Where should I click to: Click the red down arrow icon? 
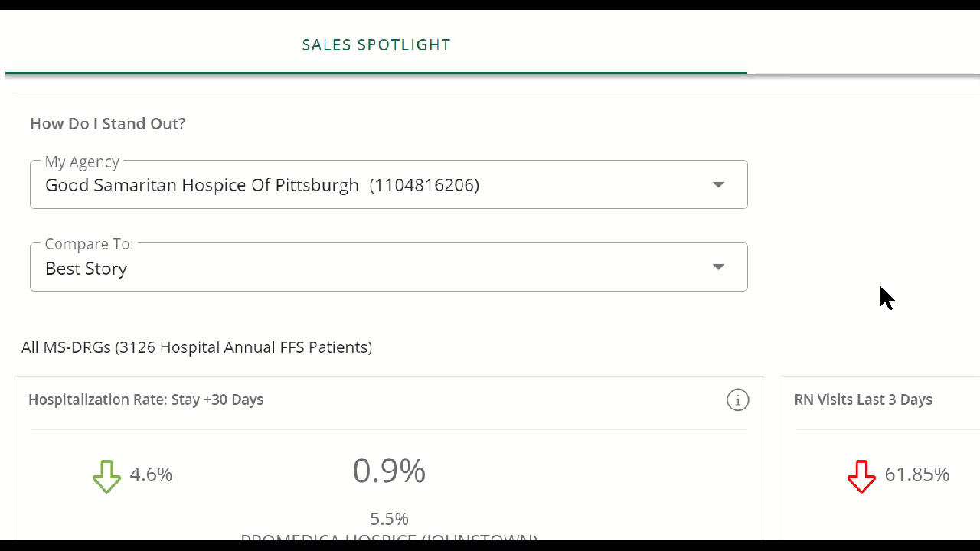coord(861,476)
